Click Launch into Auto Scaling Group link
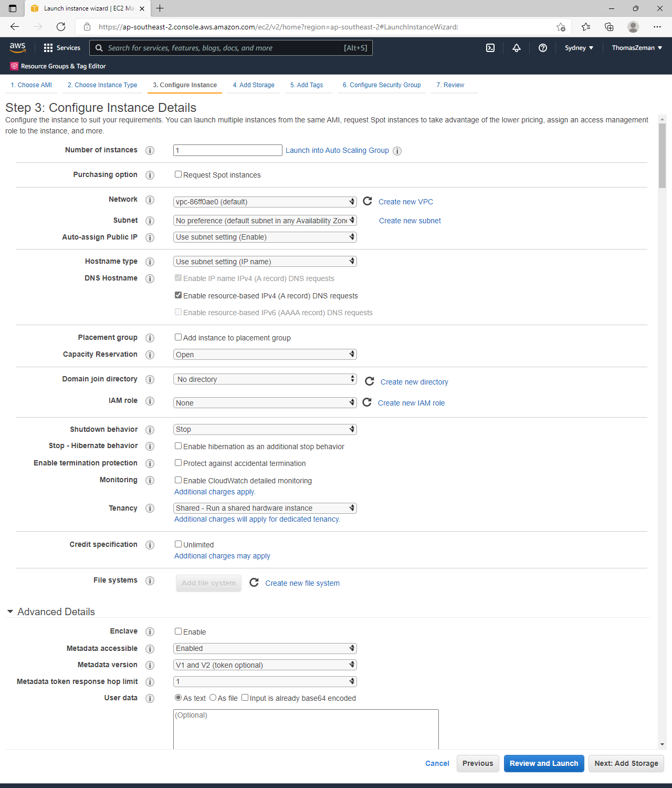672x788 pixels. point(337,150)
